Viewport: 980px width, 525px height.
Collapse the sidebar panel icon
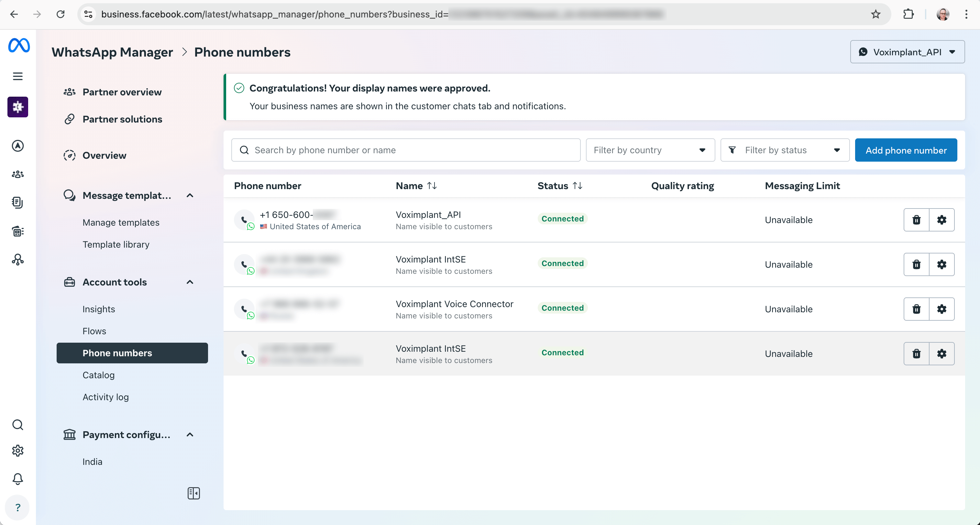click(x=193, y=493)
